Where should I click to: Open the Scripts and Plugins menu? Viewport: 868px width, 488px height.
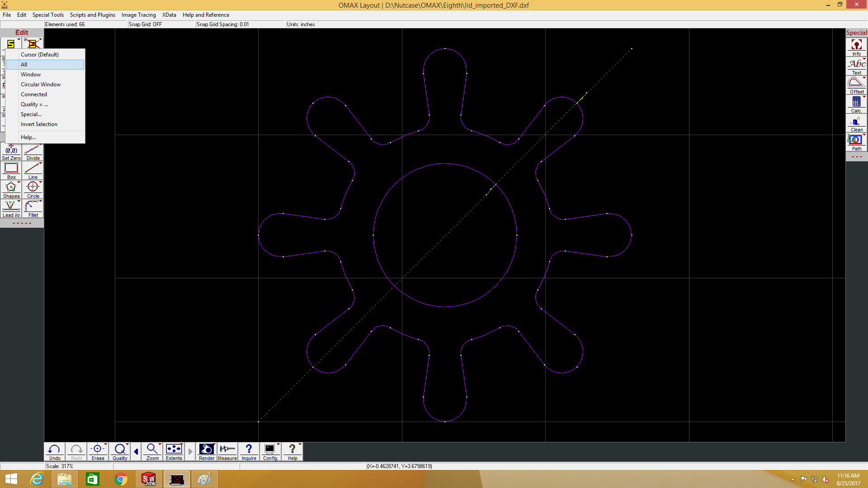(92, 15)
